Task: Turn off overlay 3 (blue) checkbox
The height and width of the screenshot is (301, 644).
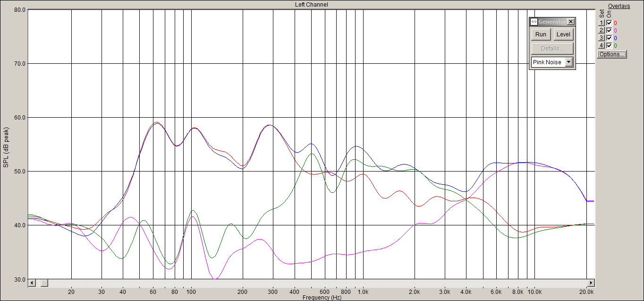Action: 609,38
